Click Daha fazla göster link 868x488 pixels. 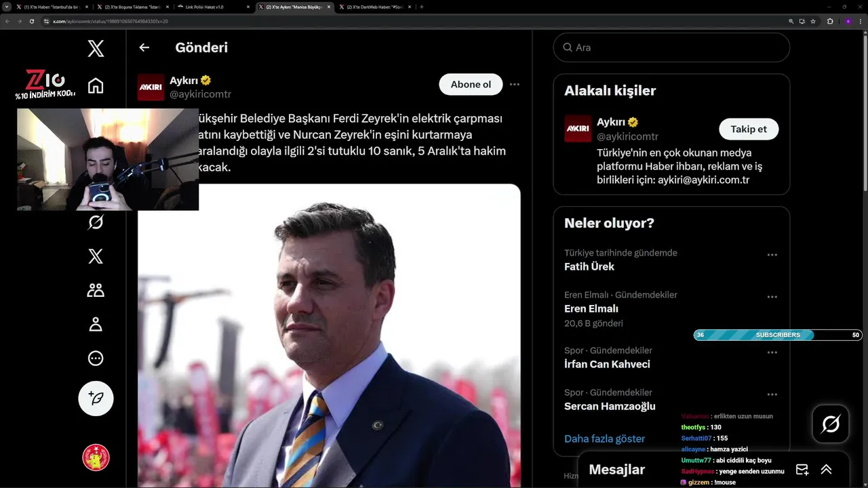tap(604, 439)
